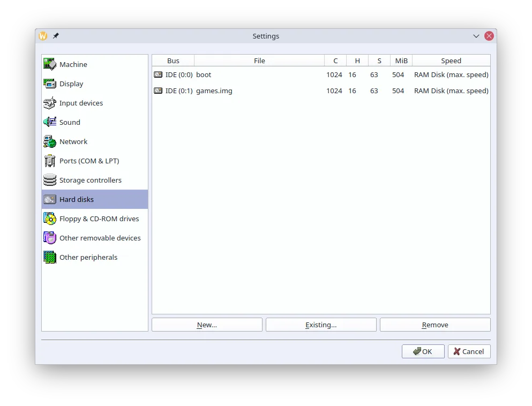Viewport: 532px width, 406px height.
Task: Toggle the pin window icon
Action: [x=56, y=35]
